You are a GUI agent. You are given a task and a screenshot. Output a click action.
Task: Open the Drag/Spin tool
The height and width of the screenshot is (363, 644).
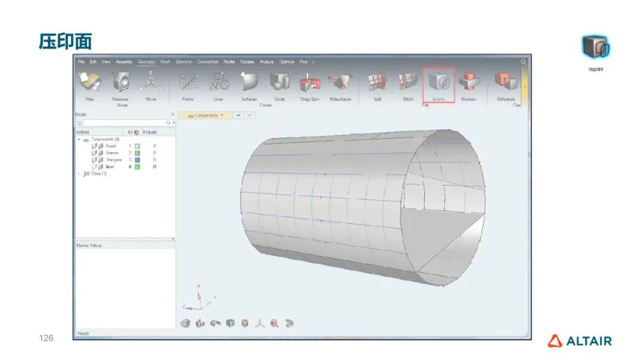(309, 84)
